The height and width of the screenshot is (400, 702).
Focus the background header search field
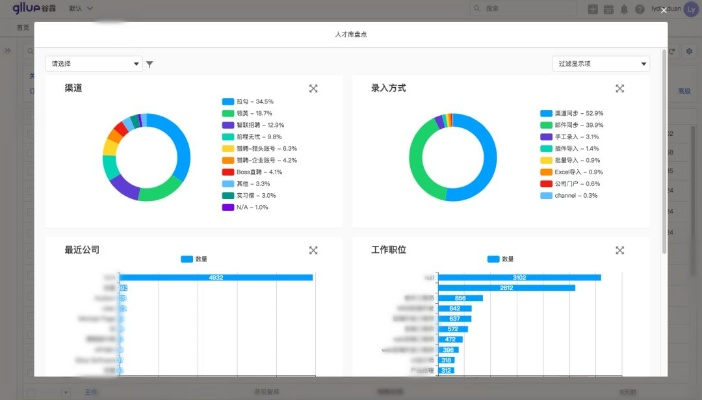[x=524, y=8]
